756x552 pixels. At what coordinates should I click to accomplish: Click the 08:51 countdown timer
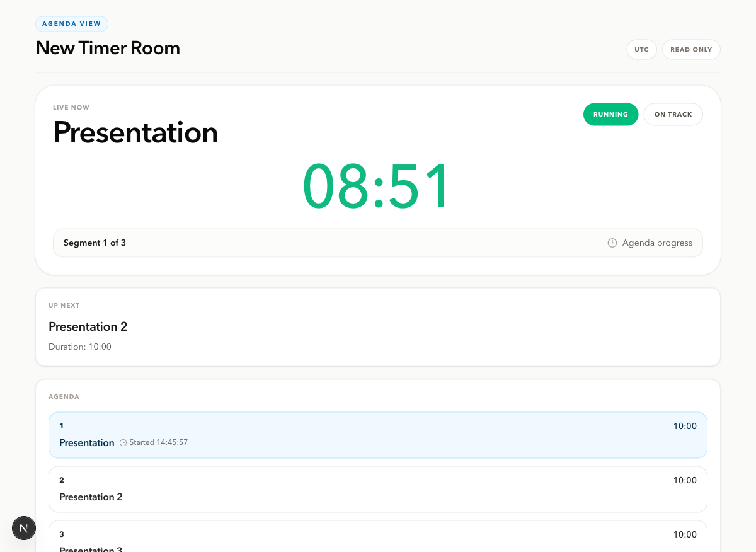(x=377, y=187)
